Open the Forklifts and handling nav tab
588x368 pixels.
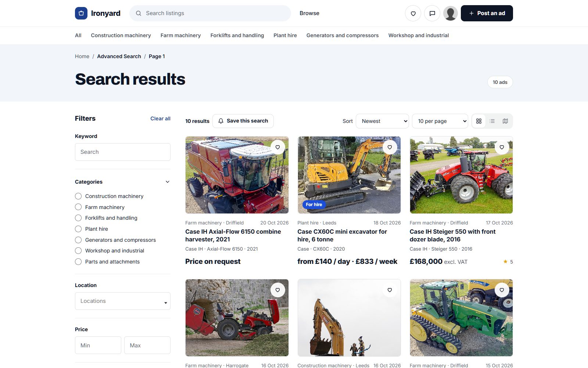tap(237, 35)
